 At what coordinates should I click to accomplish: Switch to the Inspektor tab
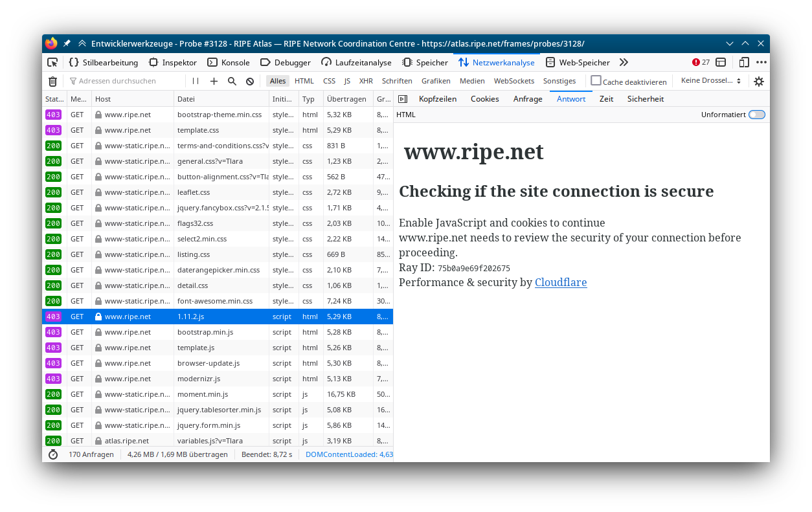(173, 63)
